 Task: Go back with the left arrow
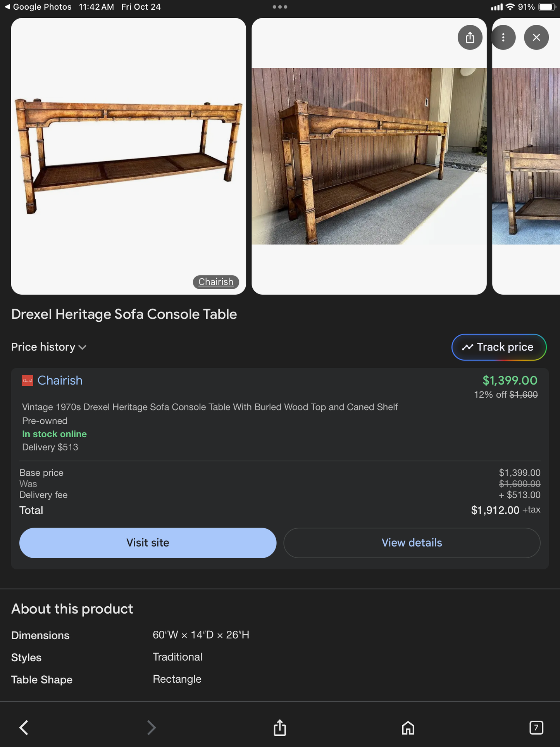coord(24,728)
